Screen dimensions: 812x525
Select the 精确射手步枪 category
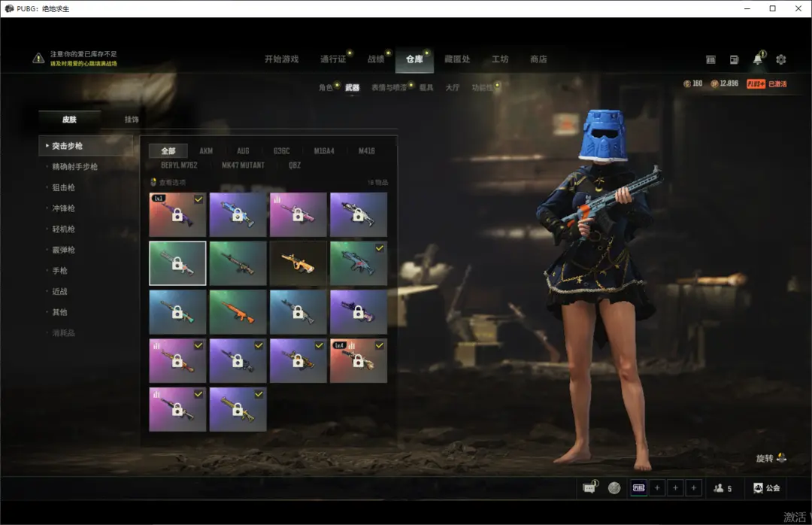[74, 167]
